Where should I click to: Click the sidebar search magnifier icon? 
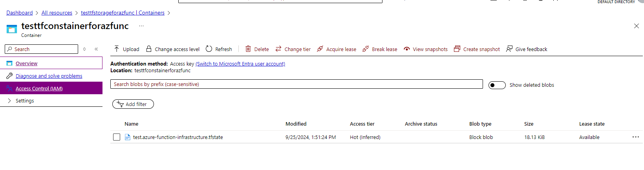9,49
